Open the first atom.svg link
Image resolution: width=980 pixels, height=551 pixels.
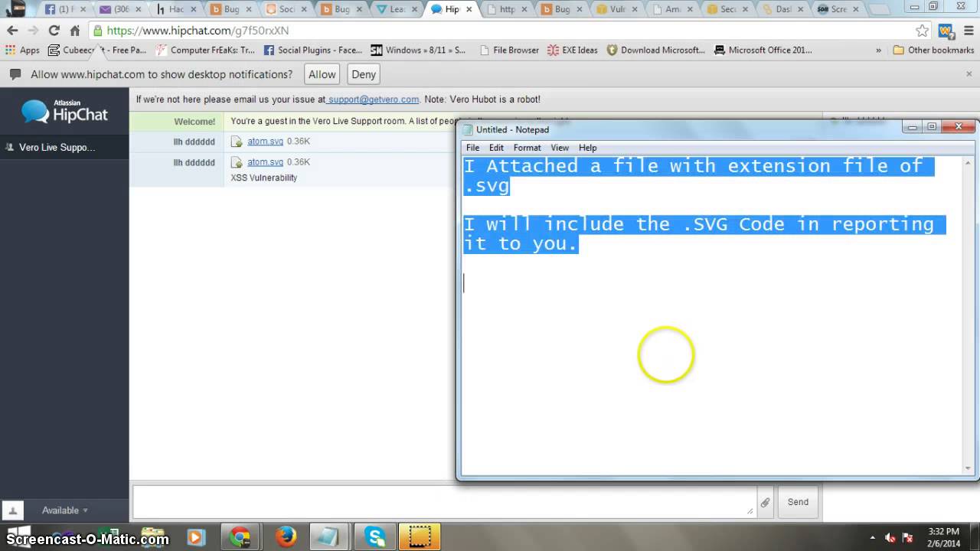click(265, 142)
